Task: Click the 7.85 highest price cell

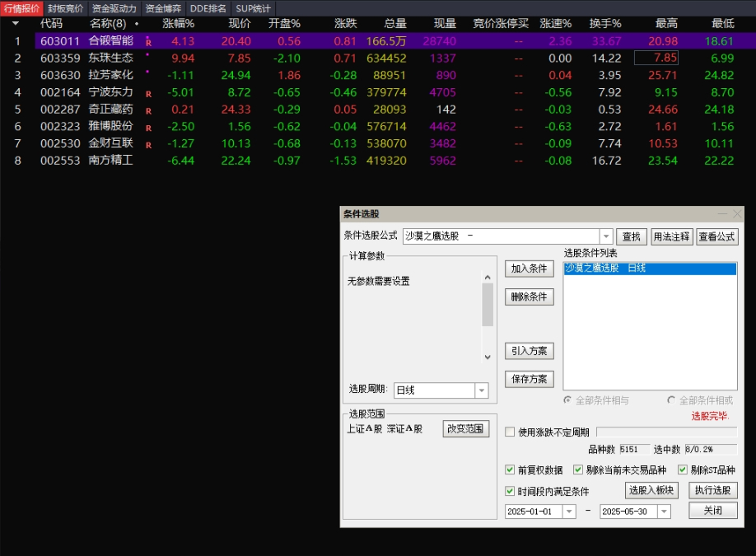Action: (x=656, y=58)
